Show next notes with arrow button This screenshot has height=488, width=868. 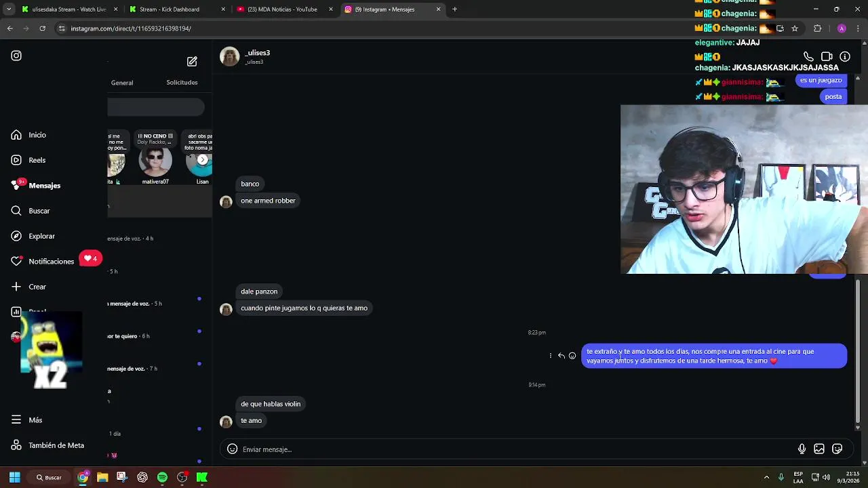pos(202,160)
